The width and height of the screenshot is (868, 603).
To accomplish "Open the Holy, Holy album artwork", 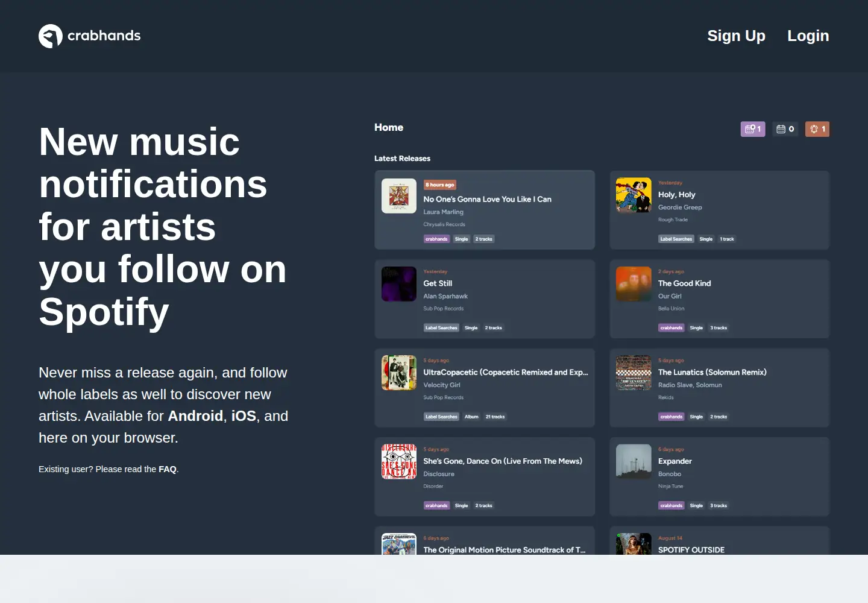I will pyautogui.click(x=634, y=195).
